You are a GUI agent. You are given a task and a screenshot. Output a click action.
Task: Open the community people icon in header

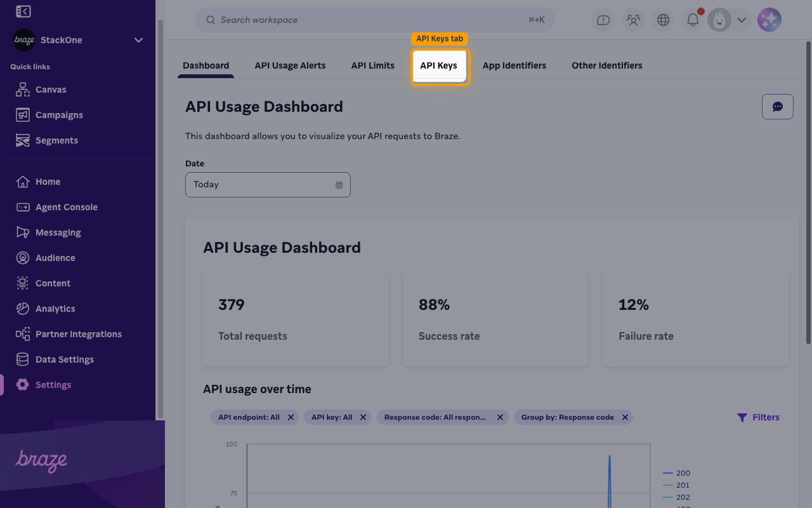[x=633, y=20]
